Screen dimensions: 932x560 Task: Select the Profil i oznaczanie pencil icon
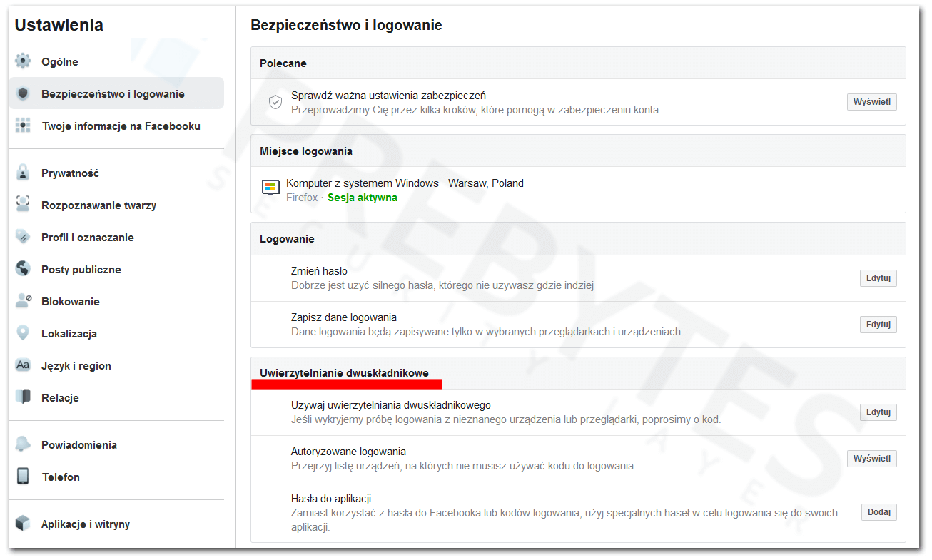[22, 237]
